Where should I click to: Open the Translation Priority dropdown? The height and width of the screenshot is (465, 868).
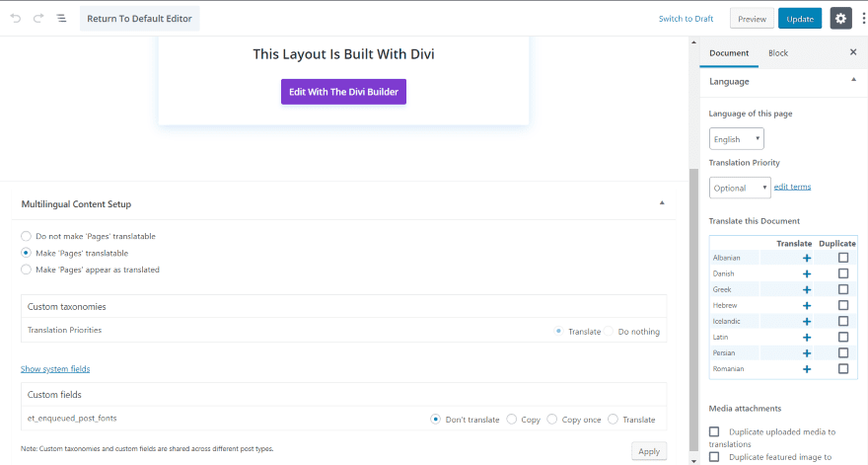coord(740,188)
